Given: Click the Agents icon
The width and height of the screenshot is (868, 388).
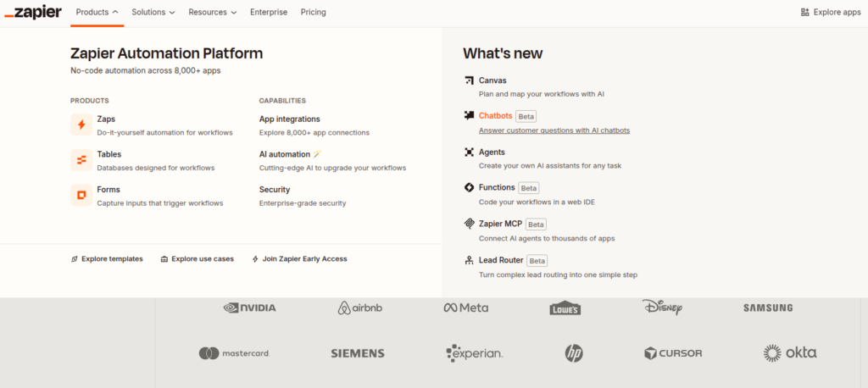Looking at the screenshot, I should coord(469,152).
